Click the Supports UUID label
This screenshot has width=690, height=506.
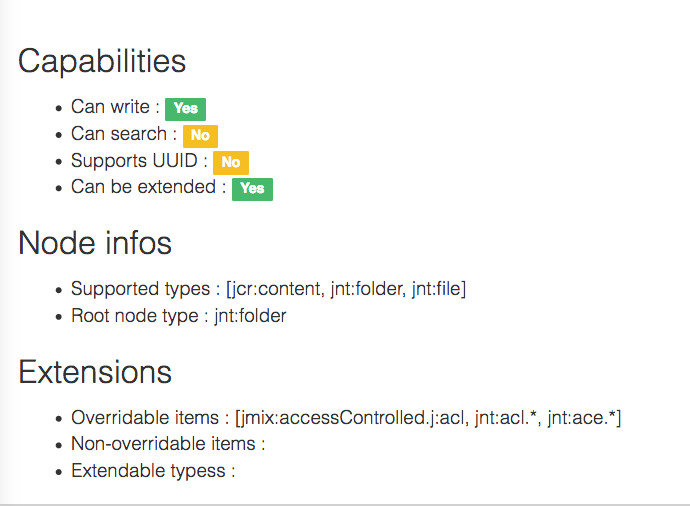134,161
